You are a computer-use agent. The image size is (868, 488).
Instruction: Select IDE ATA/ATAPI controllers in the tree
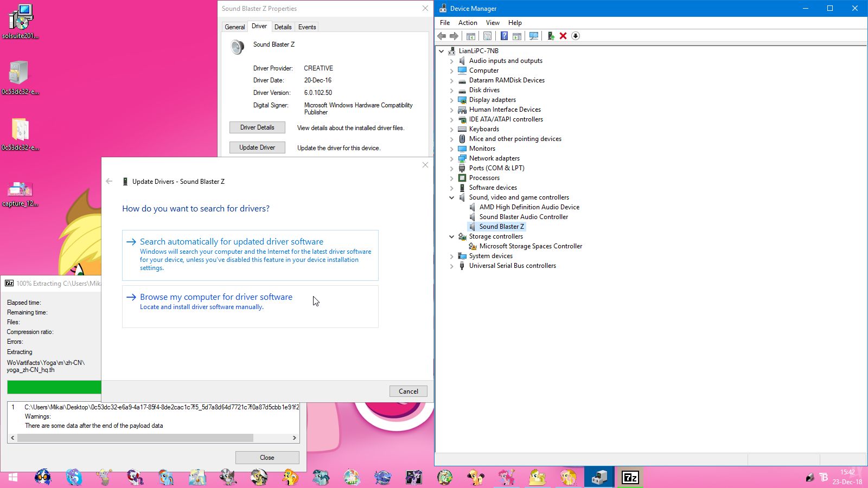pyautogui.click(x=506, y=119)
